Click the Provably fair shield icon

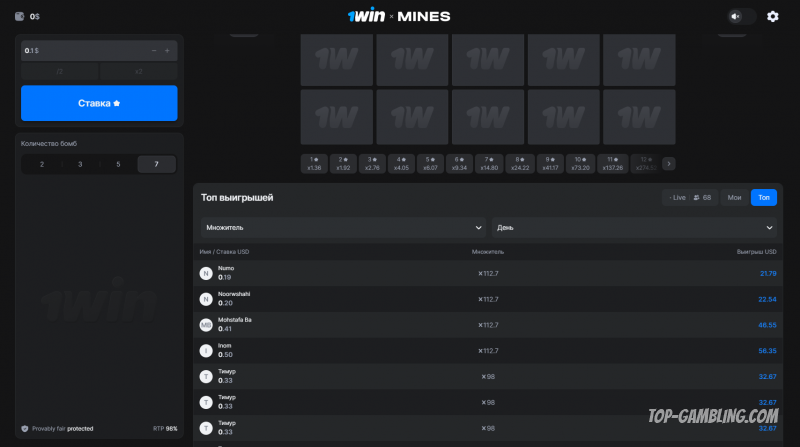coord(24,429)
